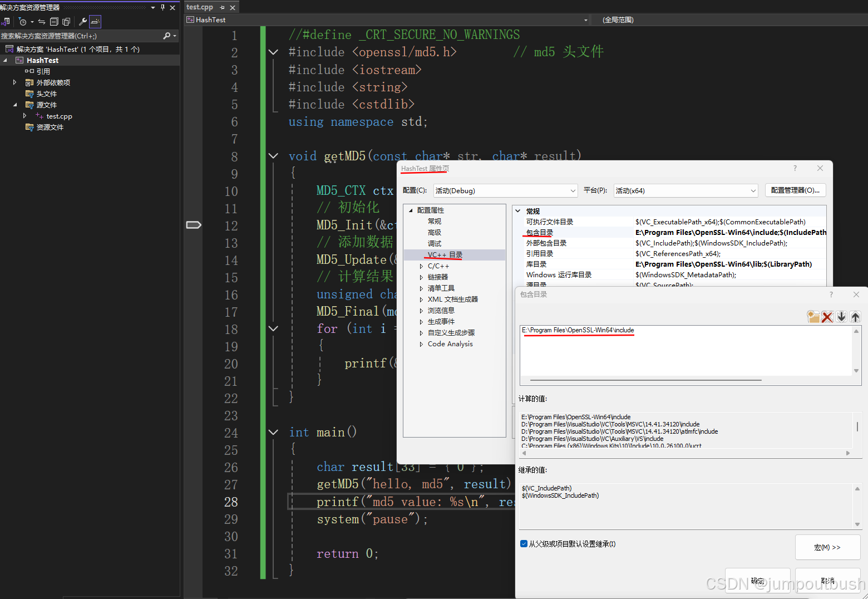The width and height of the screenshot is (868, 599).
Task: Open the 平台(P) x64 dropdown
Action: click(753, 190)
